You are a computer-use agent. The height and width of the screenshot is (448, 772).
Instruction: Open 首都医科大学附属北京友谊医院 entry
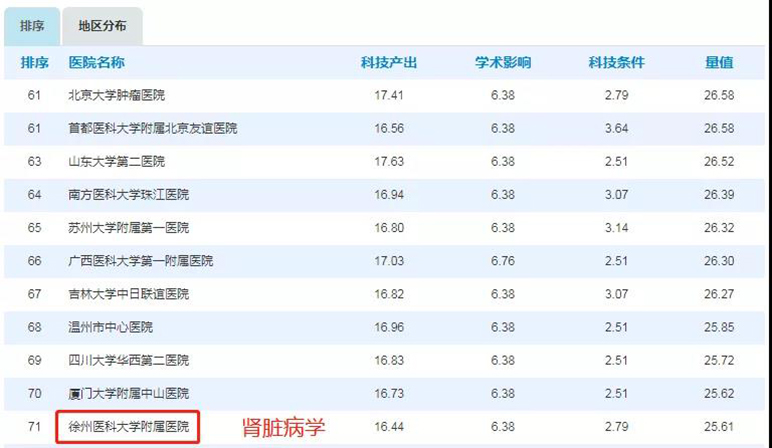pos(152,129)
